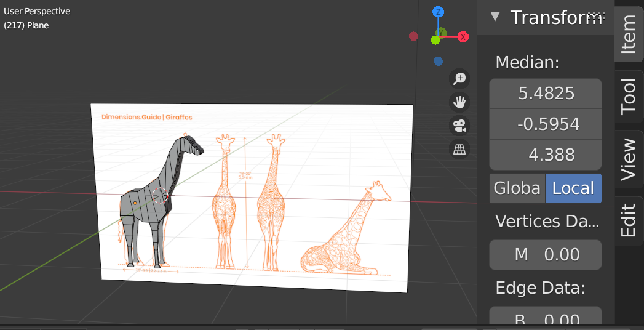Click the blue Z axis gizmo handle
Image resolution: width=644 pixels, height=330 pixels.
[438, 12]
